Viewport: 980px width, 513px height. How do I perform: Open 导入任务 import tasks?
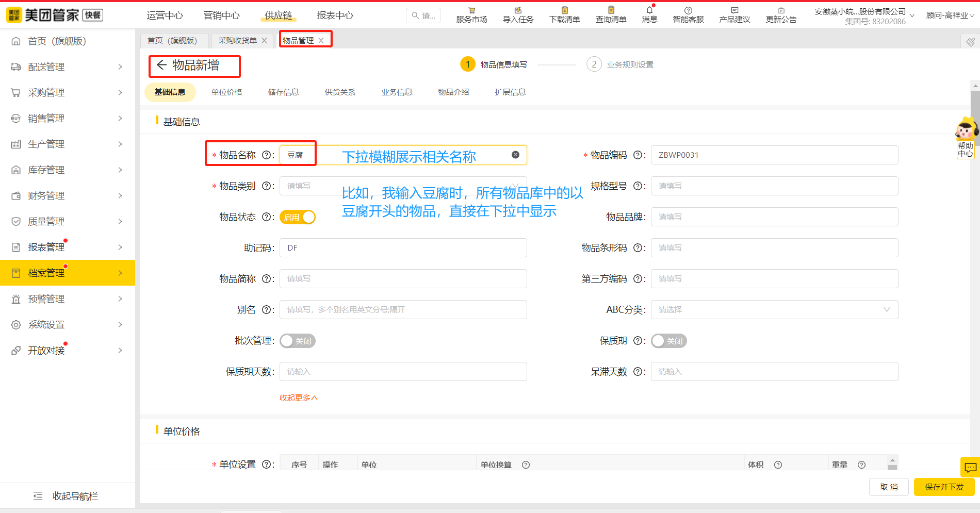[517, 14]
